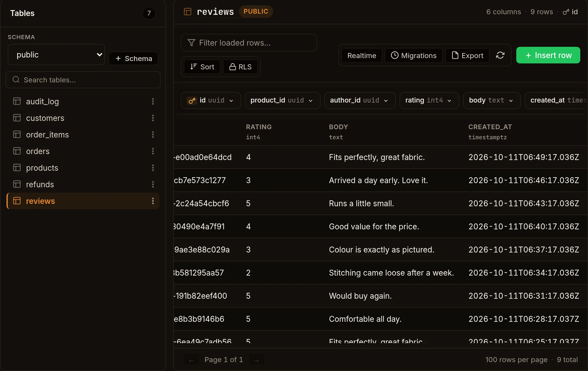
Task: Click cell 'Colour is exactly as pictured.'
Action: (x=381, y=250)
